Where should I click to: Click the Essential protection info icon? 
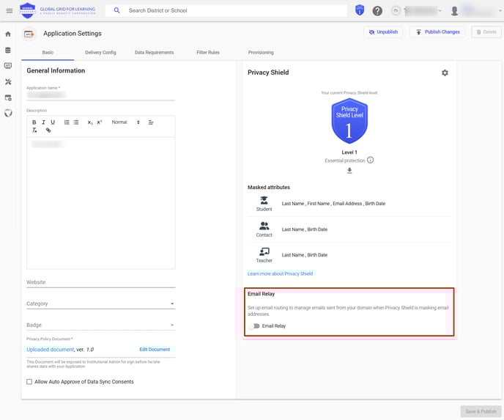click(x=370, y=160)
